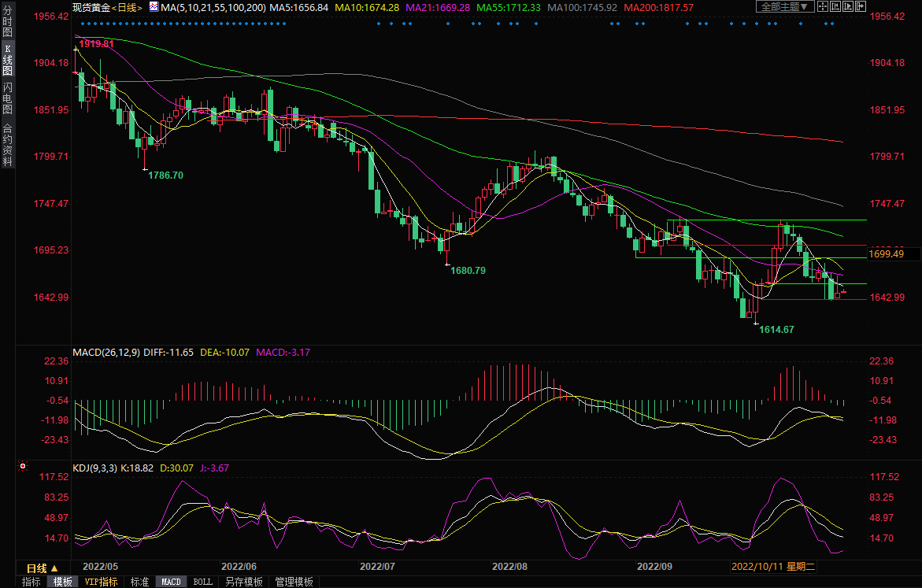Click the red KDJ panel marker icon
This screenshot has height=588, width=922.
(23, 468)
